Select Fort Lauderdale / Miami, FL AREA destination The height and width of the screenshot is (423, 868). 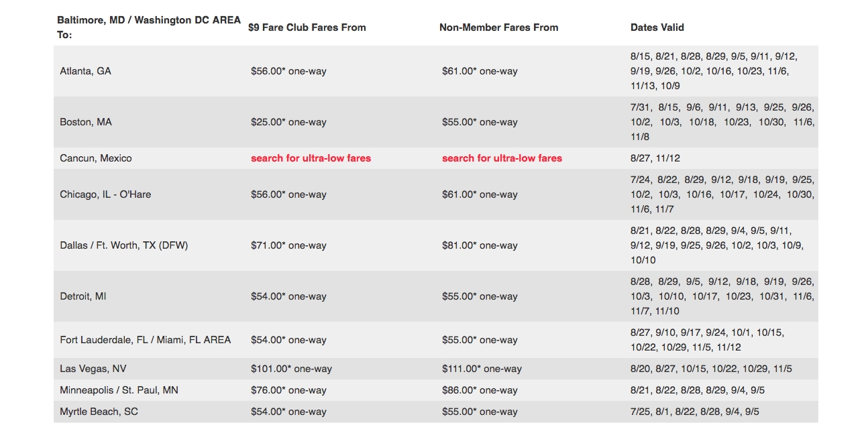point(145,340)
